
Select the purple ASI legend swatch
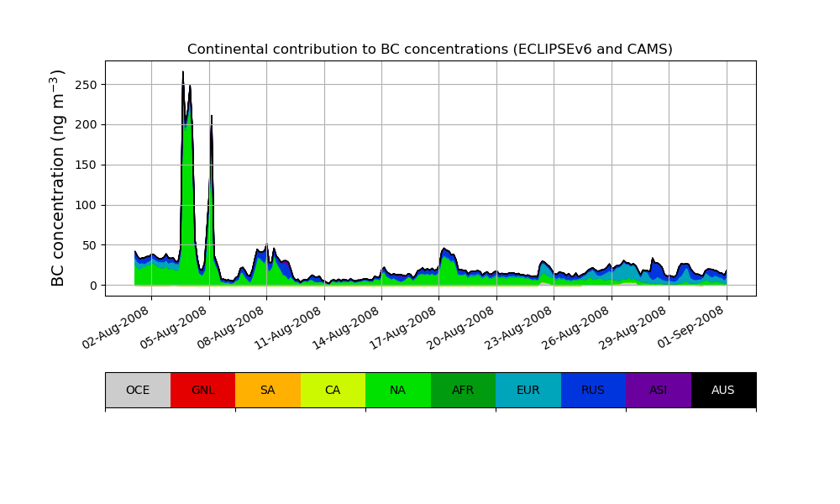click(x=658, y=390)
